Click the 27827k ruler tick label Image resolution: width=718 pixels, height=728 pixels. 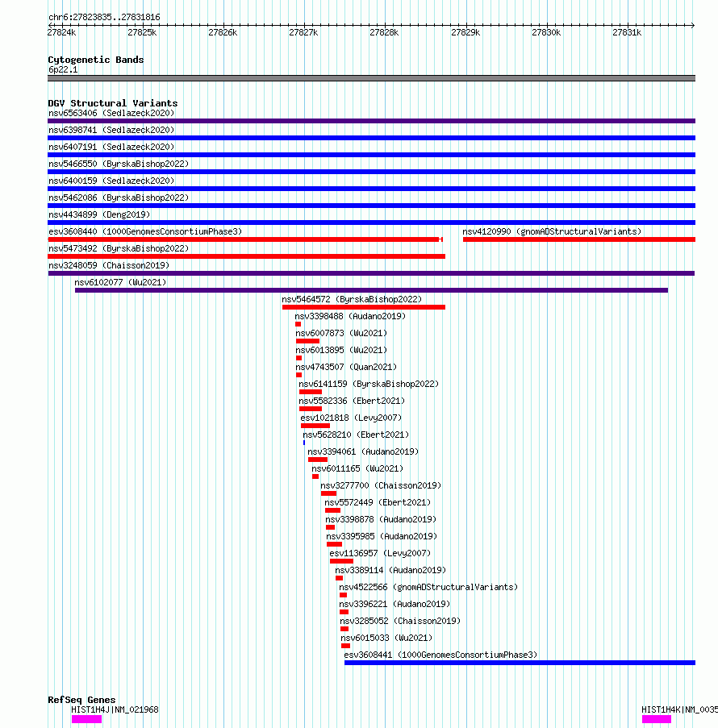tap(303, 32)
